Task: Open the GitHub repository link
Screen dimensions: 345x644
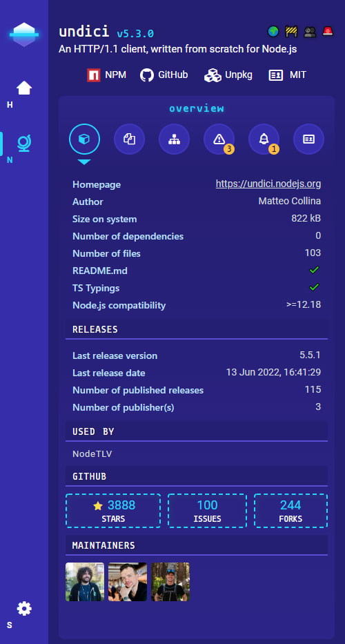Action: pos(164,75)
